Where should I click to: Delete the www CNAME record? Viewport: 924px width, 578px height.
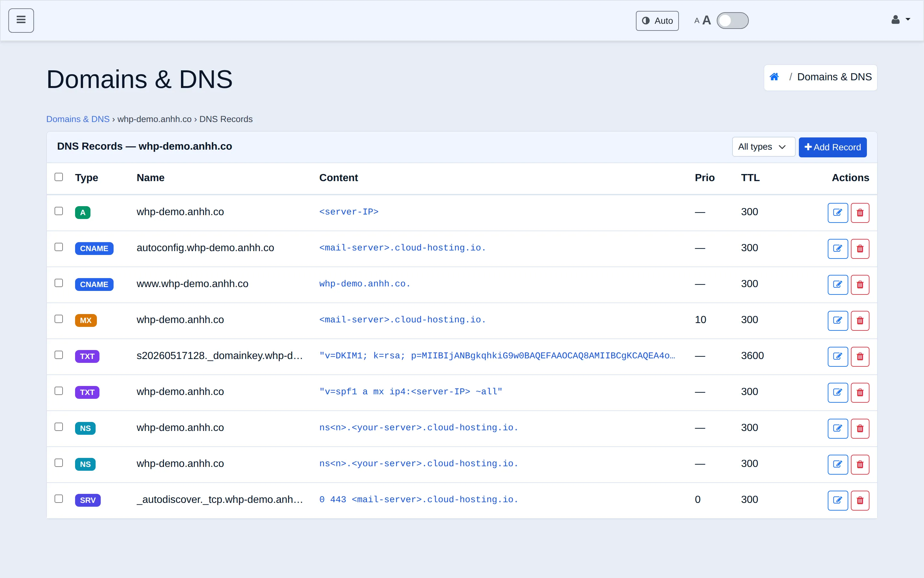click(860, 285)
